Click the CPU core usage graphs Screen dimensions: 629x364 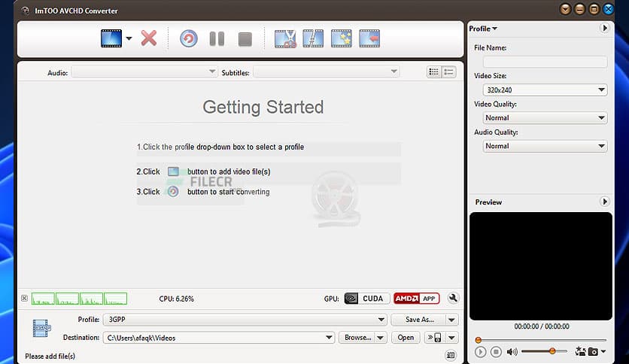(x=80, y=299)
